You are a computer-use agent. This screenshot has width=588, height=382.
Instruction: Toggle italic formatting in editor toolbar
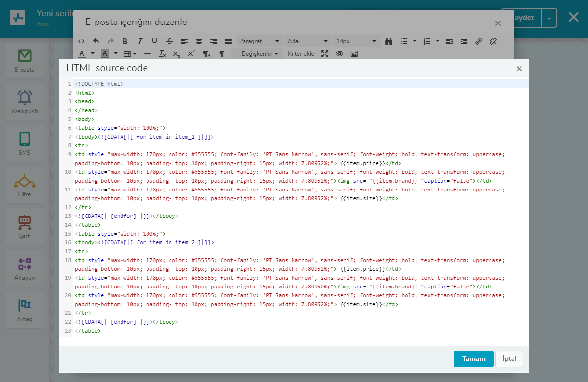[140, 41]
